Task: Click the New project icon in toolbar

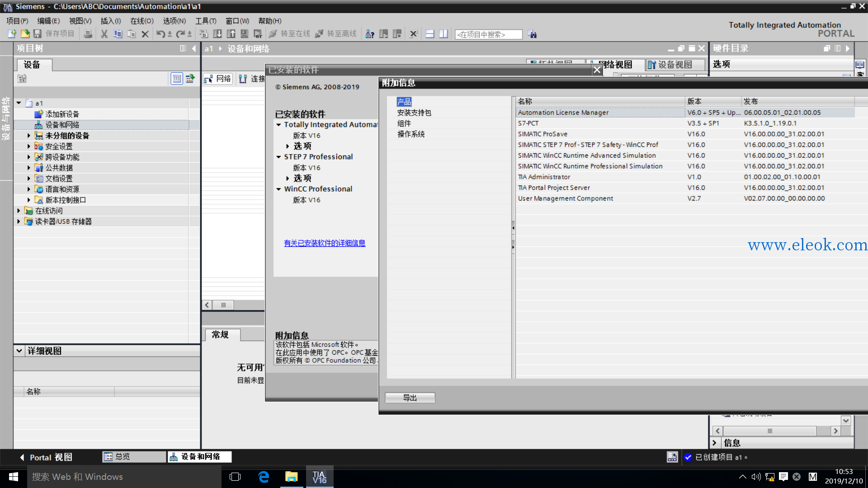Action: pos(12,34)
